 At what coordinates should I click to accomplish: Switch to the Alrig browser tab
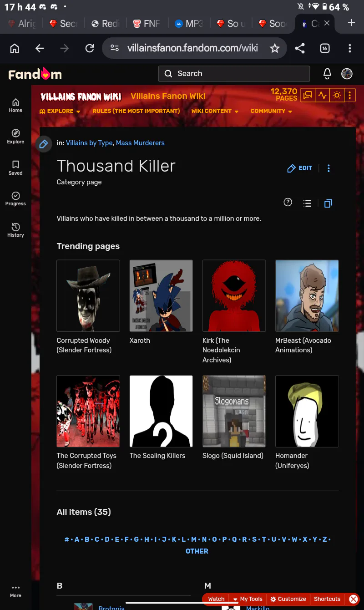click(x=21, y=23)
